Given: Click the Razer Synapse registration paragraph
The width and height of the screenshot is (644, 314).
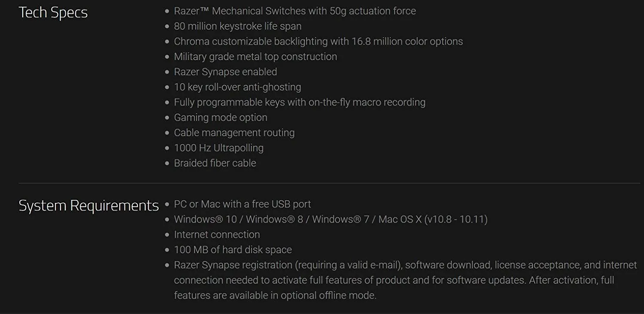Looking at the screenshot, I should (x=405, y=280).
